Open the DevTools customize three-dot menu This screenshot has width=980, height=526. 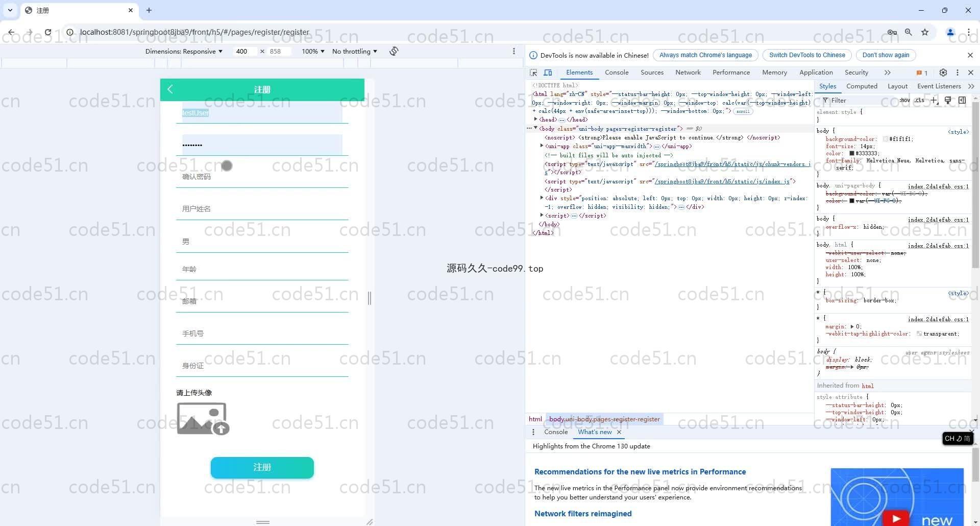click(x=958, y=73)
